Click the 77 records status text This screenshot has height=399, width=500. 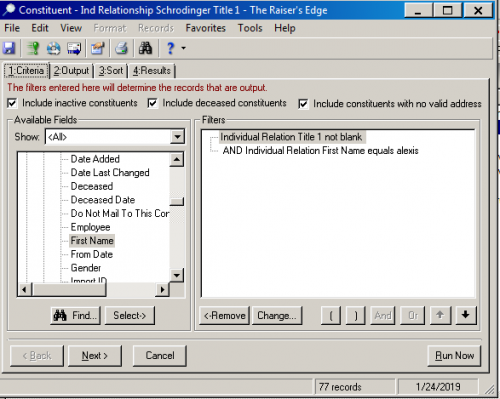[340, 387]
